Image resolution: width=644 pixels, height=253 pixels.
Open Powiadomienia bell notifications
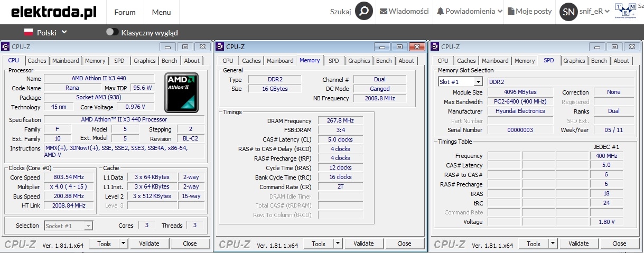pos(441,11)
